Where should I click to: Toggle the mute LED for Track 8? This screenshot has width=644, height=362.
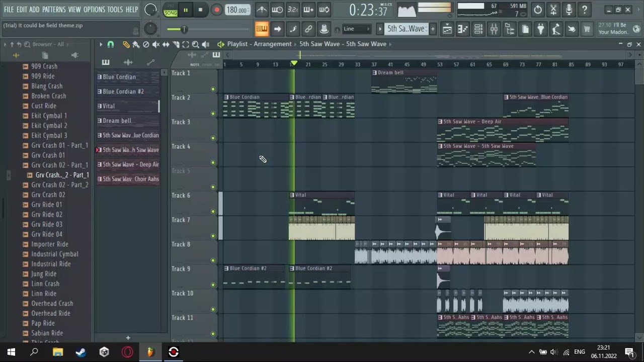tap(213, 260)
